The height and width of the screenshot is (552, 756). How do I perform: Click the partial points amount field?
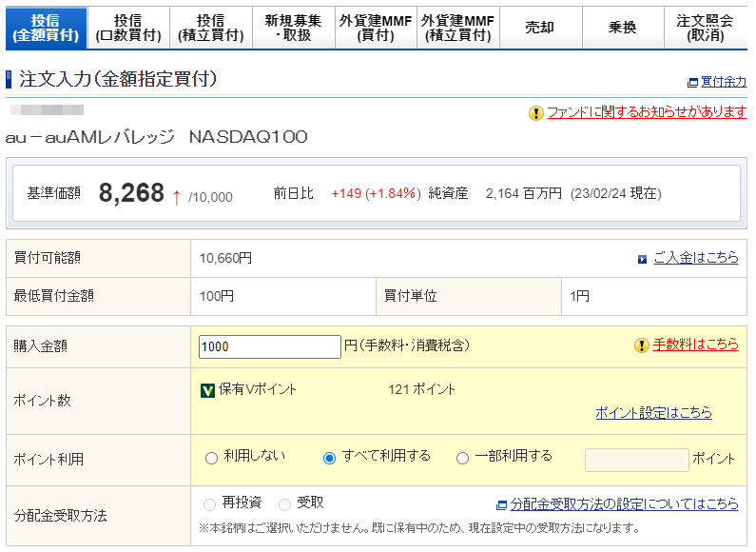click(636, 460)
